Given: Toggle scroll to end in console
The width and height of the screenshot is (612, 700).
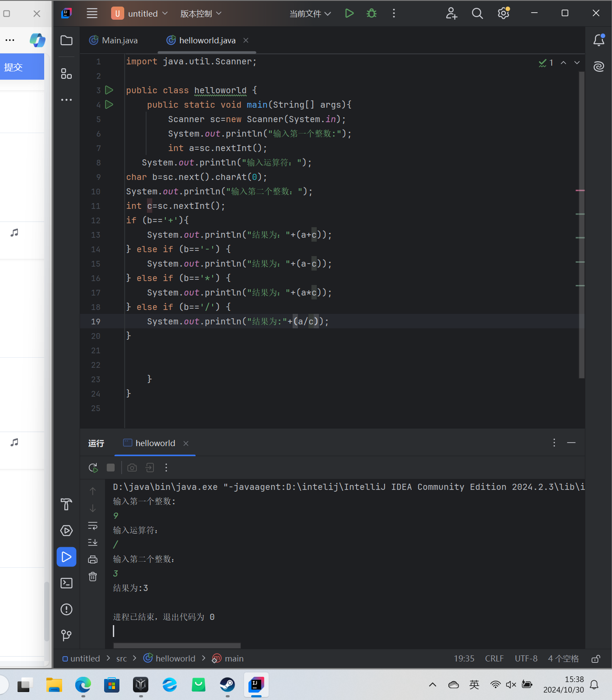Looking at the screenshot, I should click(93, 542).
